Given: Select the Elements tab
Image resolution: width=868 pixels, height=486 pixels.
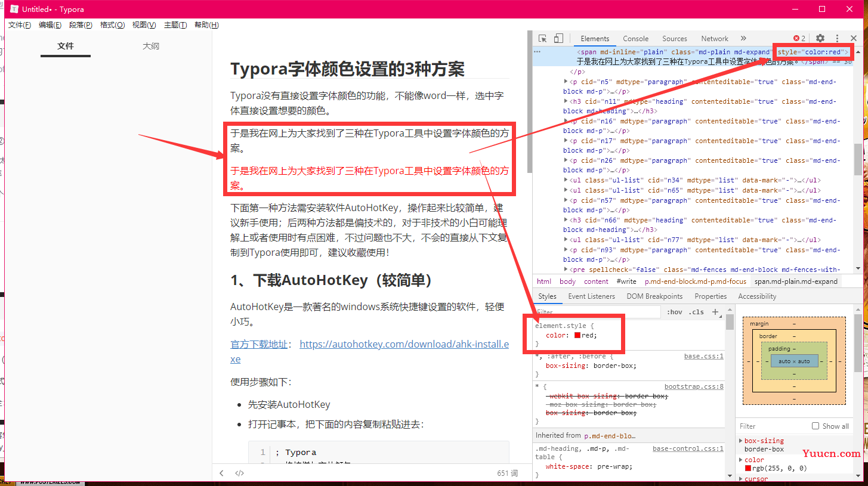Looking at the screenshot, I should point(595,38).
